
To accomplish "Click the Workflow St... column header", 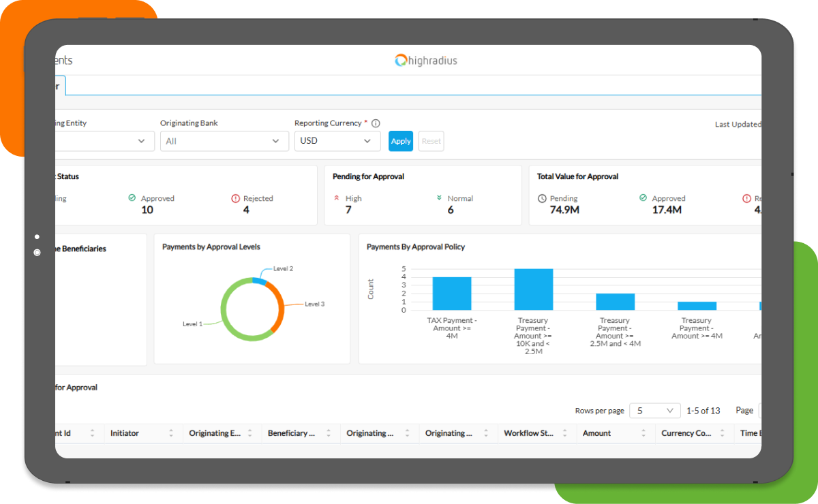I will click(528, 433).
